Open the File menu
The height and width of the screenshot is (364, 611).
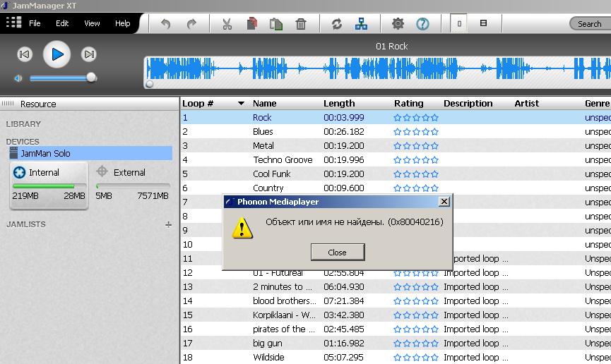click(35, 23)
